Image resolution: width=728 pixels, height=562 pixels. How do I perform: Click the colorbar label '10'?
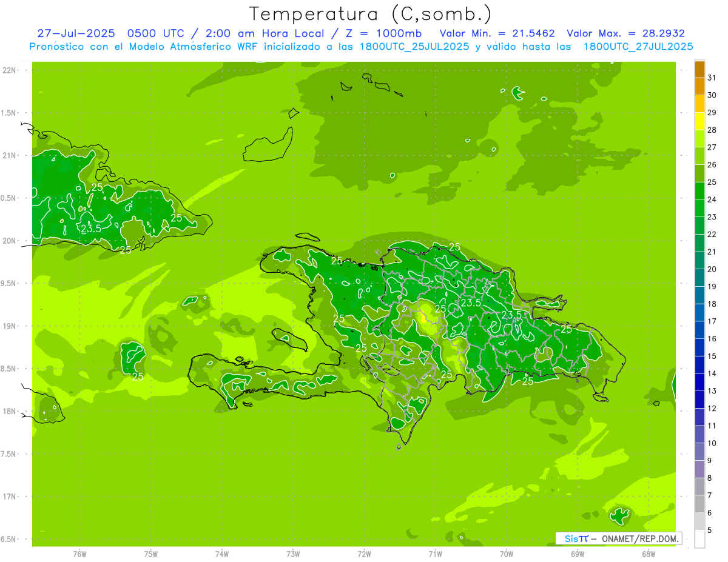click(712, 443)
